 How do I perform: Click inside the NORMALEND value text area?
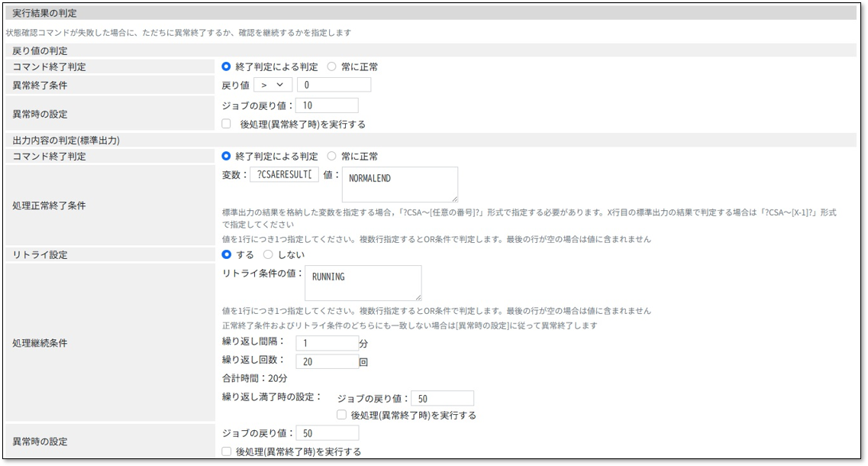(399, 184)
